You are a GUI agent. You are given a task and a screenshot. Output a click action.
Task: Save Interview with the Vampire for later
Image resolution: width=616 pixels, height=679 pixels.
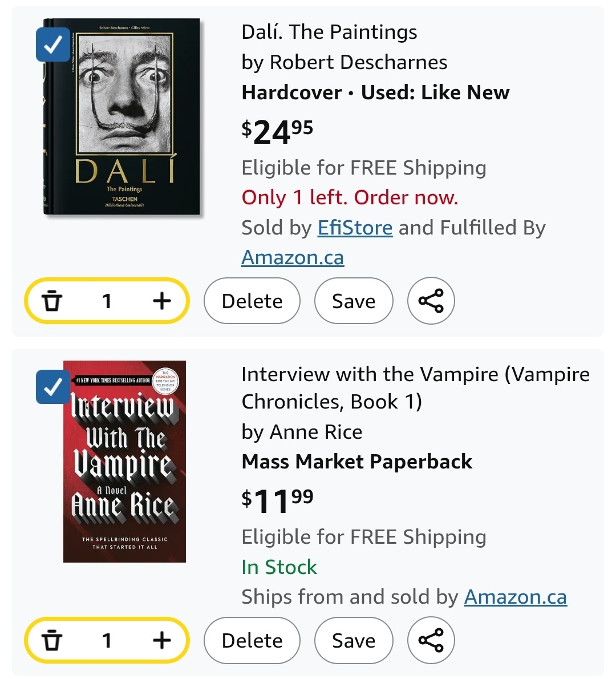pos(354,640)
